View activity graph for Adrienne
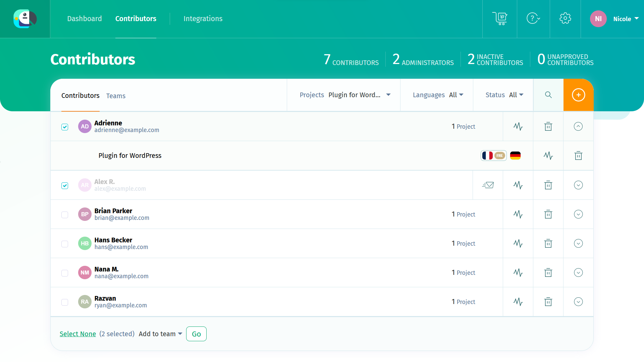Viewport: 644px width, 362px height. click(x=518, y=126)
